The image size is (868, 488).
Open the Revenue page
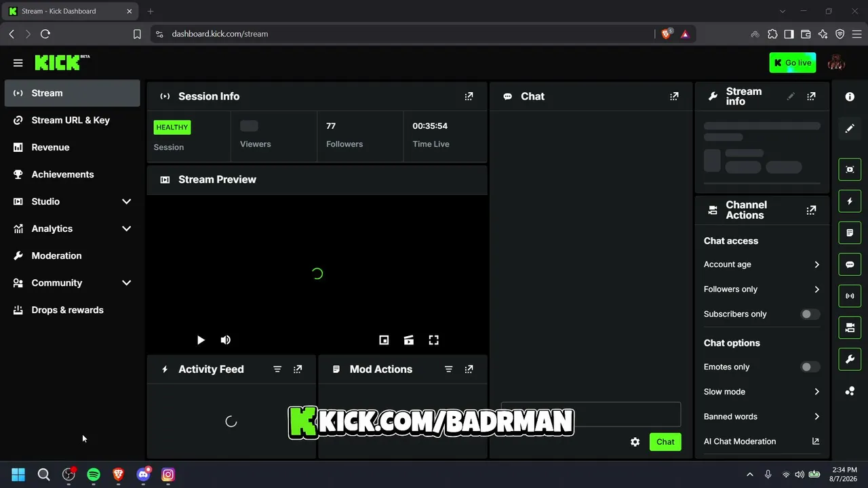pyautogui.click(x=72, y=147)
